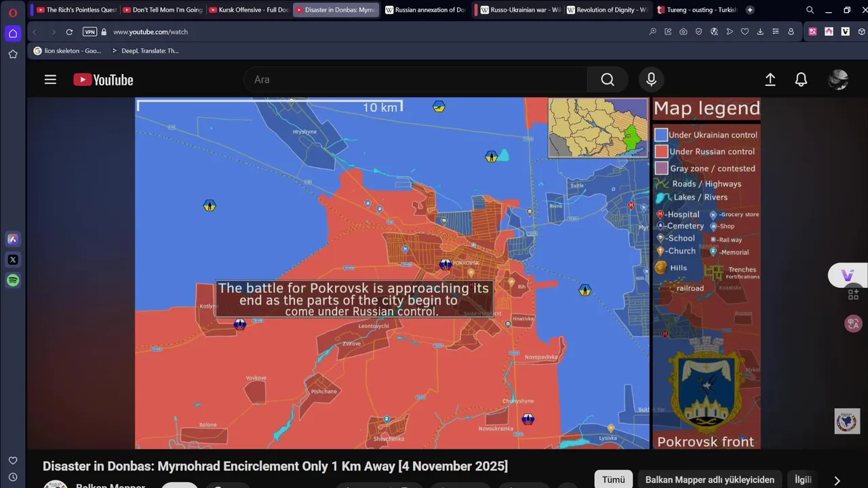The image size is (868, 488).
Task: Switch to The Rich's Pointless Quest tab
Action: click(x=77, y=10)
